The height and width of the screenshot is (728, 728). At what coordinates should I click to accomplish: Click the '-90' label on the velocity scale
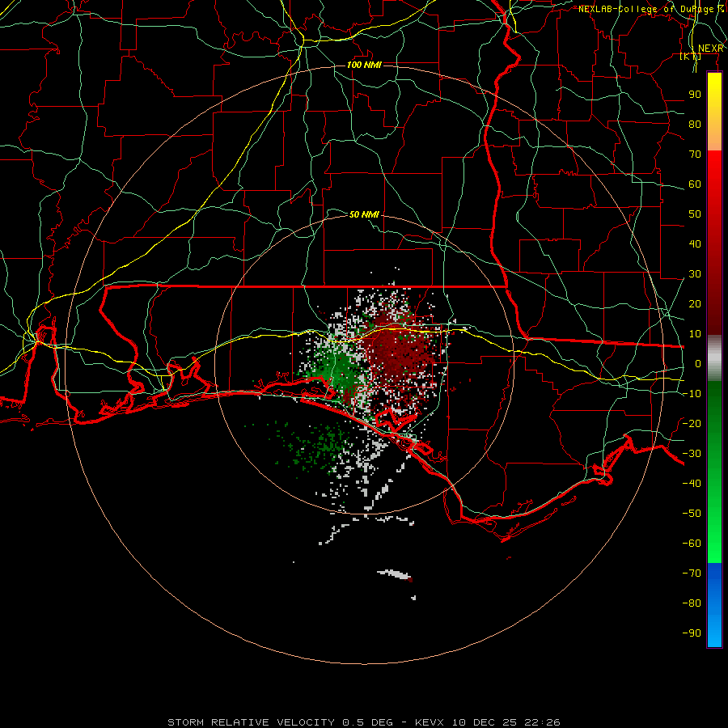[x=692, y=633]
